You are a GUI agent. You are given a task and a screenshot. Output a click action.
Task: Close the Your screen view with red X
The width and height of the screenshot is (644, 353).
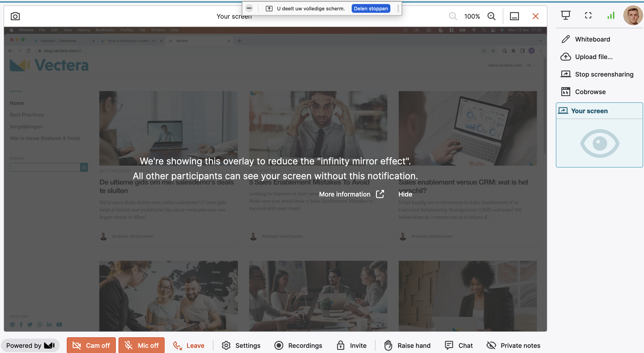click(535, 16)
